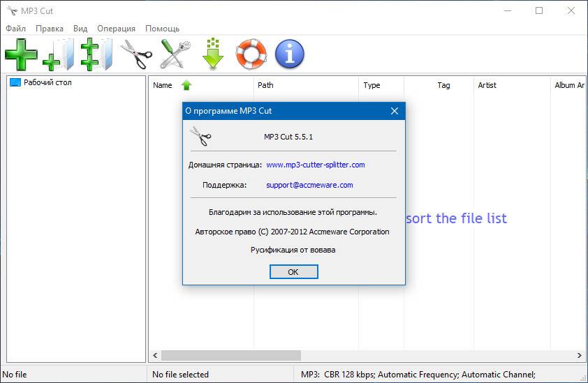Sort by the Tag column header

(443, 85)
